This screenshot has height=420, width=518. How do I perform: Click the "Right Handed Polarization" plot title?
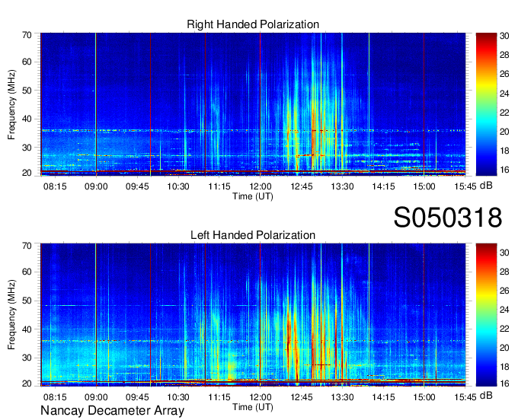coord(253,24)
